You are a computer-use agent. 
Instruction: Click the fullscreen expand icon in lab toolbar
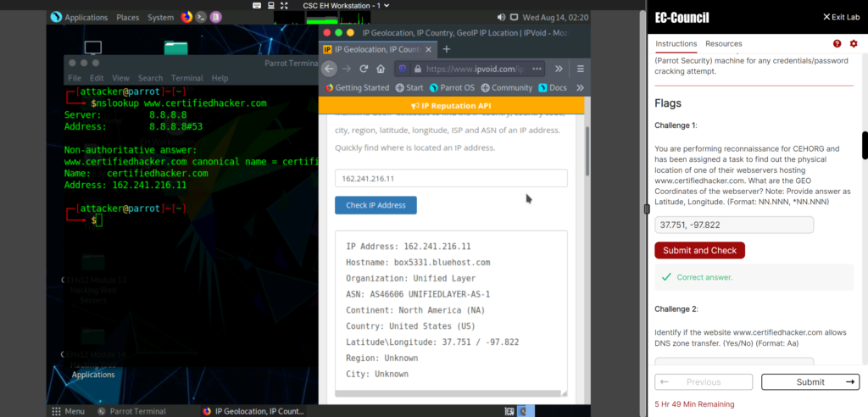tap(284, 6)
